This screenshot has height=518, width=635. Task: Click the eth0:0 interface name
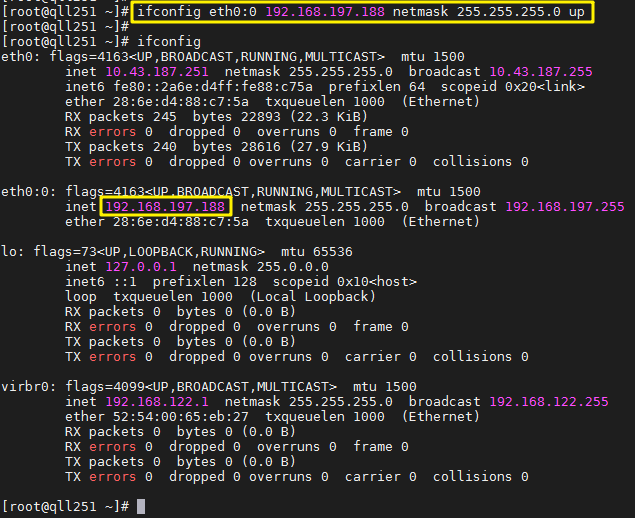point(29,192)
